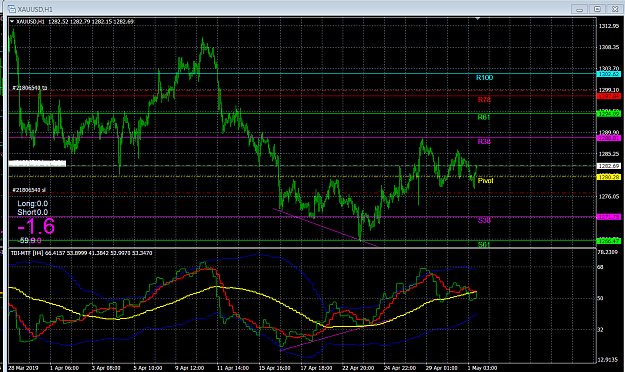Select the magenta 1271.75 price tag
Screen dimensions: 625x372
point(609,217)
